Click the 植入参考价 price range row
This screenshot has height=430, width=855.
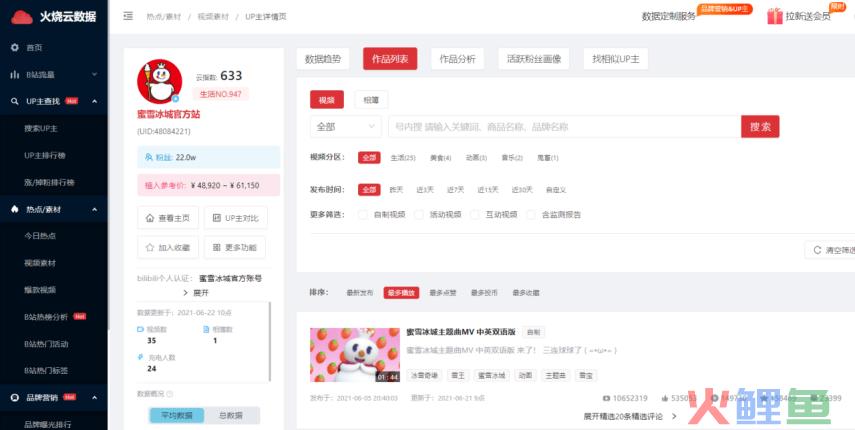[208, 185]
